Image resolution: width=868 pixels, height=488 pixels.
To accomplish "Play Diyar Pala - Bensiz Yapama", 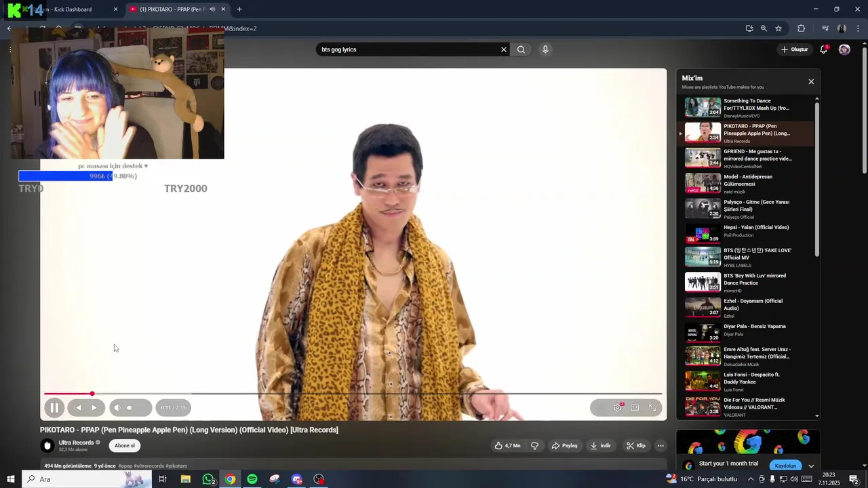I will (x=746, y=332).
